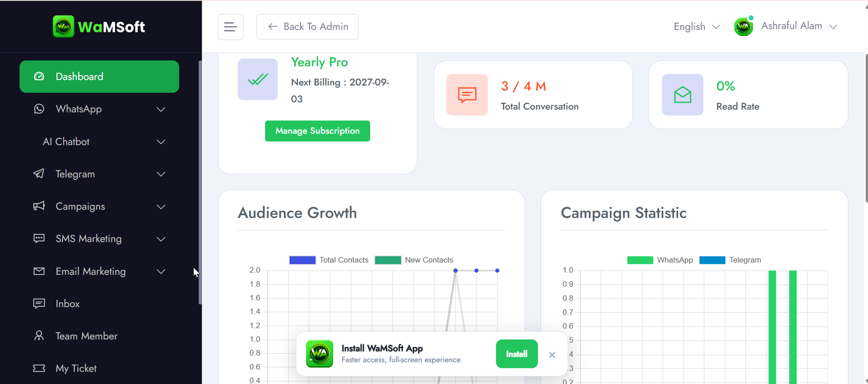Open the Team Member menu item

click(x=99, y=336)
